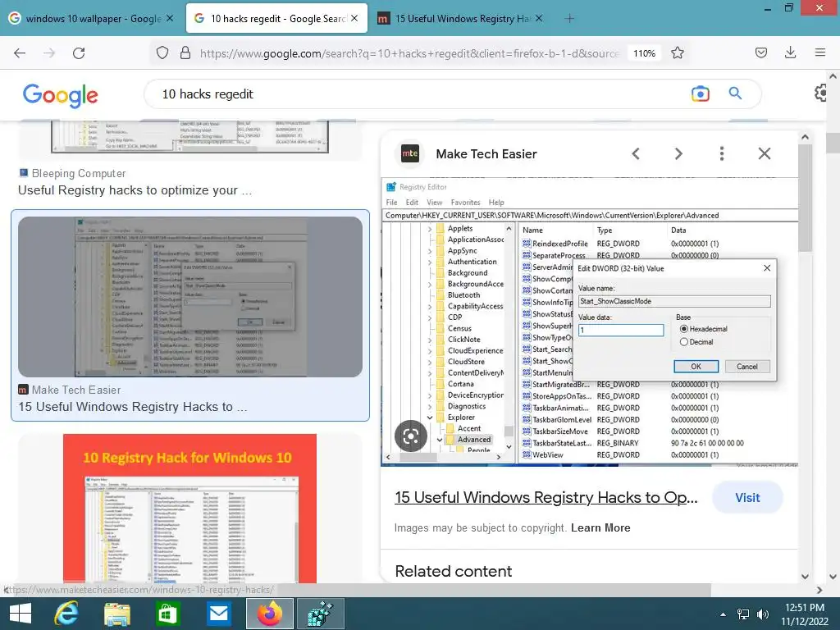Click 15 Useful Windows Registry Hacks result caption
The height and width of the screenshot is (630, 840).
tap(133, 407)
